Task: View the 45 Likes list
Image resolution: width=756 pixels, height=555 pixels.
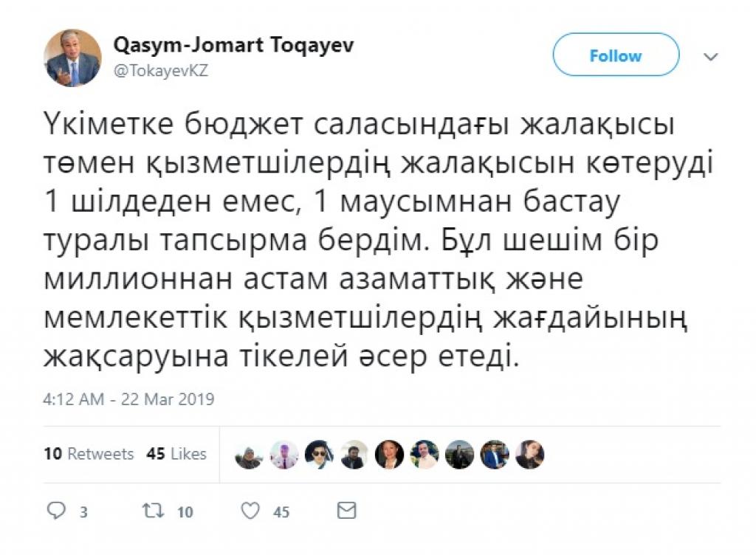Action: [x=176, y=454]
